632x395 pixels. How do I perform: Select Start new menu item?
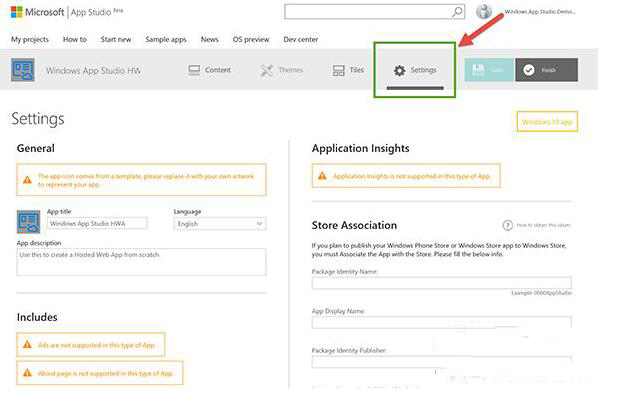pos(116,40)
